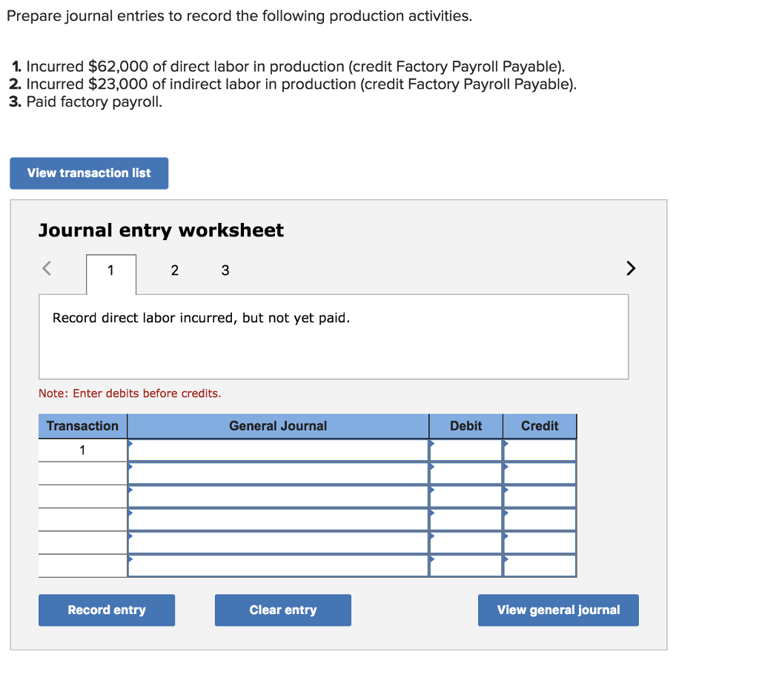Open General Journal account dropdown in second row

tap(278, 473)
